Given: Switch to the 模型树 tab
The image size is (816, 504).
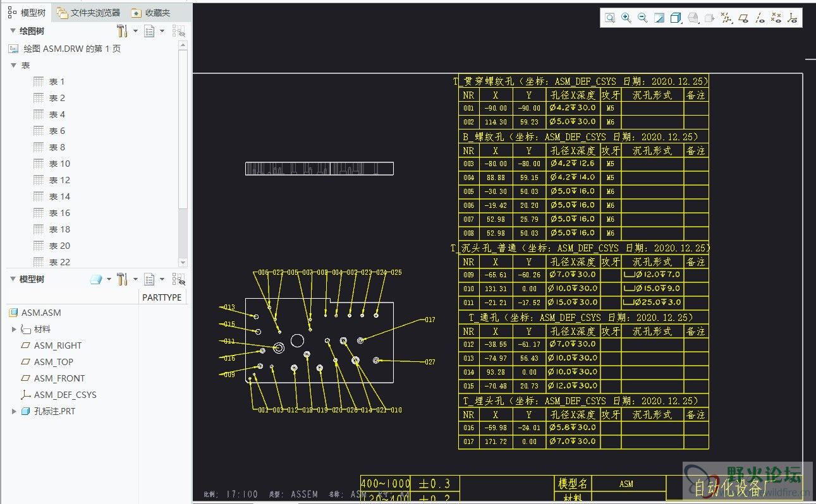Looking at the screenshot, I should coord(27,13).
